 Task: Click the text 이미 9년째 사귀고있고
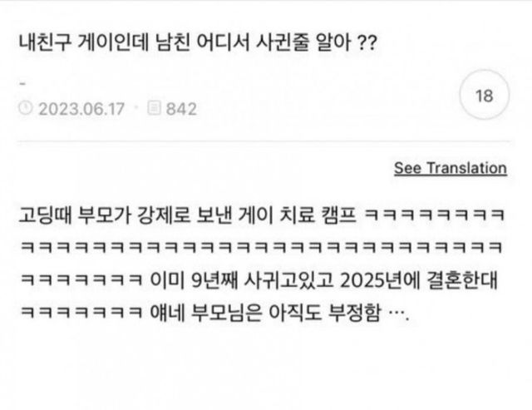point(242,280)
